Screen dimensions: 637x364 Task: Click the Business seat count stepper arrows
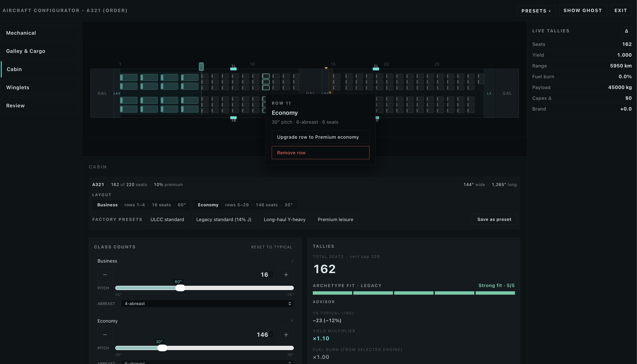[271, 275]
